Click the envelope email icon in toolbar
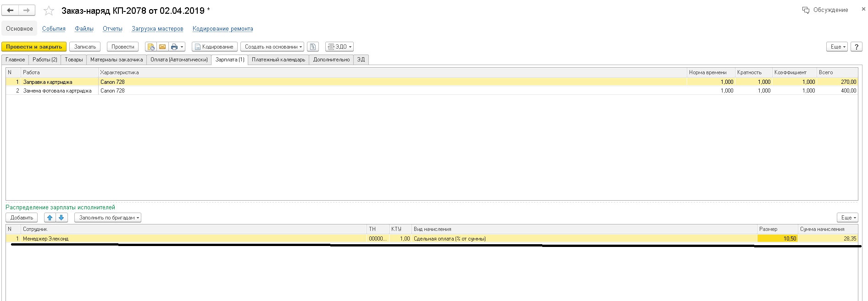Screen dimensions: 868x301 click(x=162, y=47)
